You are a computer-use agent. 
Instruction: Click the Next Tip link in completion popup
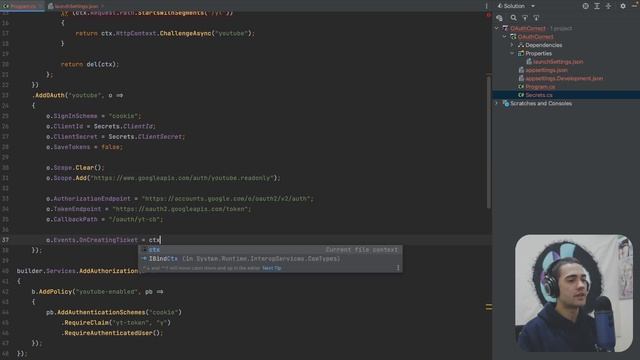272,268
